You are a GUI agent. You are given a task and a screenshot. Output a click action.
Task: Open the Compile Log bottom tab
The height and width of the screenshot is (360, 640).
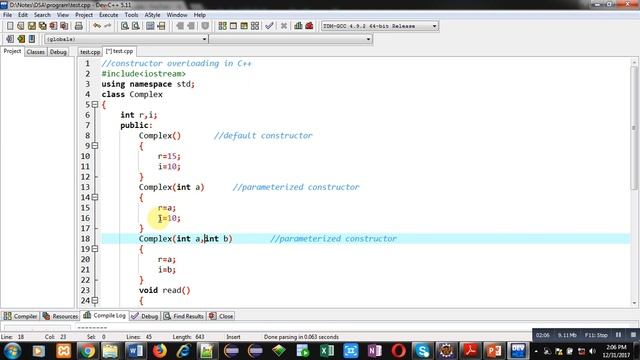(104, 316)
